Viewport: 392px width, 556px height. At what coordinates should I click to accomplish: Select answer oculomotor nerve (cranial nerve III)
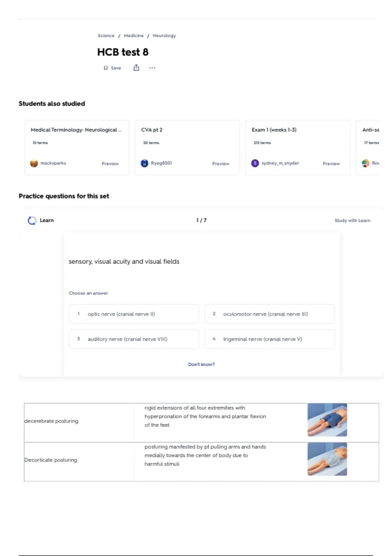coord(269,314)
